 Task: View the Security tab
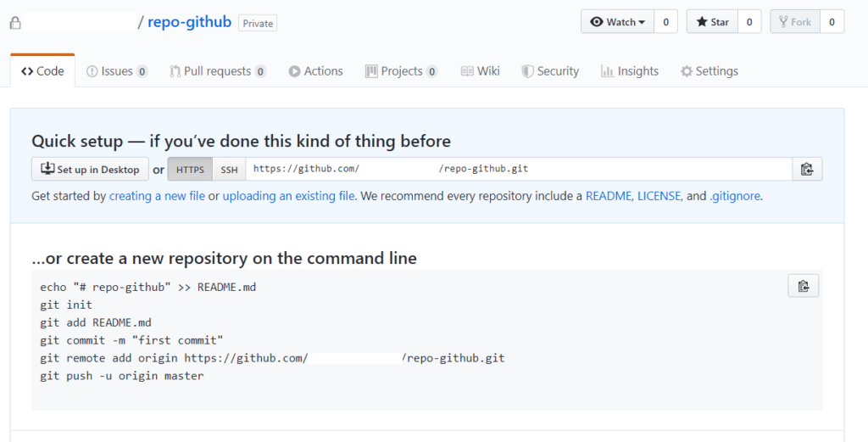pos(550,71)
